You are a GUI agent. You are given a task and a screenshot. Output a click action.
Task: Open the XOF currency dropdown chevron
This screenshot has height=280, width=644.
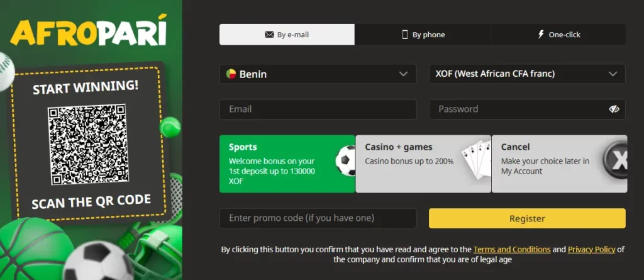pos(613,74)
